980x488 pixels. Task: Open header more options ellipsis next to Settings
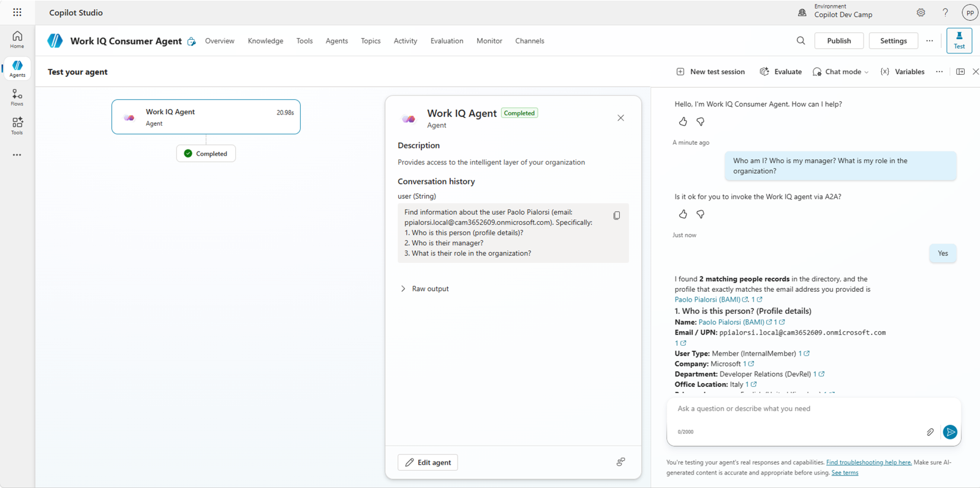coord(930,40)
